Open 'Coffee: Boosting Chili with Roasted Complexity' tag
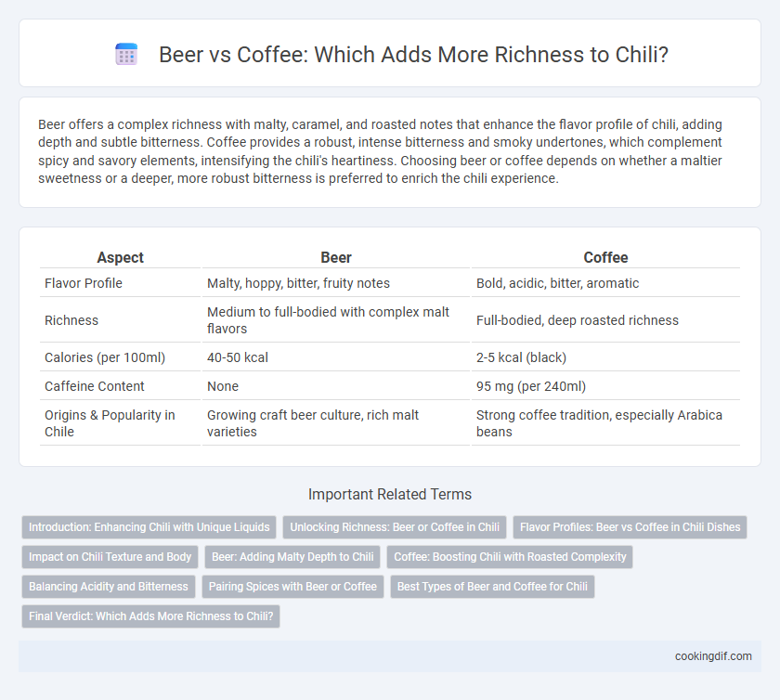 (510, 557)
